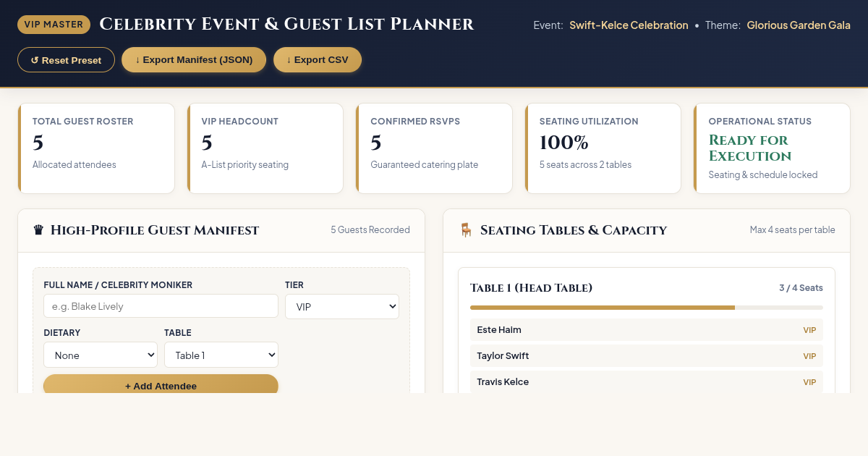The width and height of the screenshot is (868, 456).
Task: Click the VIP tag next to Travis Kelce
Action: pos(809,382)
